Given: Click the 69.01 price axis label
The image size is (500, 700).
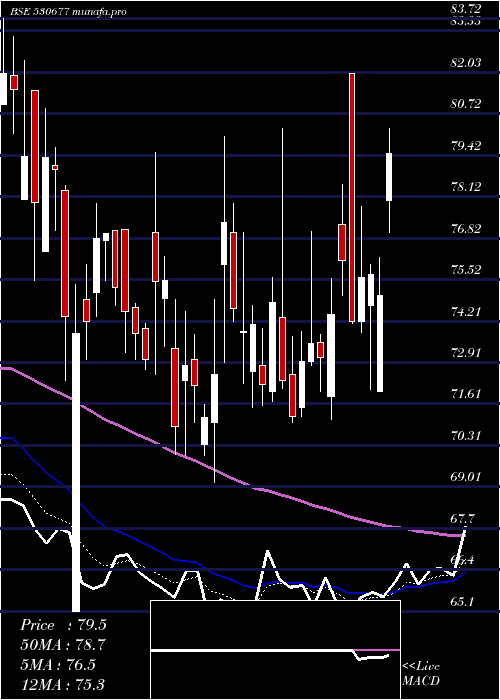Looking at the screenshot, I should click(466, 477).
